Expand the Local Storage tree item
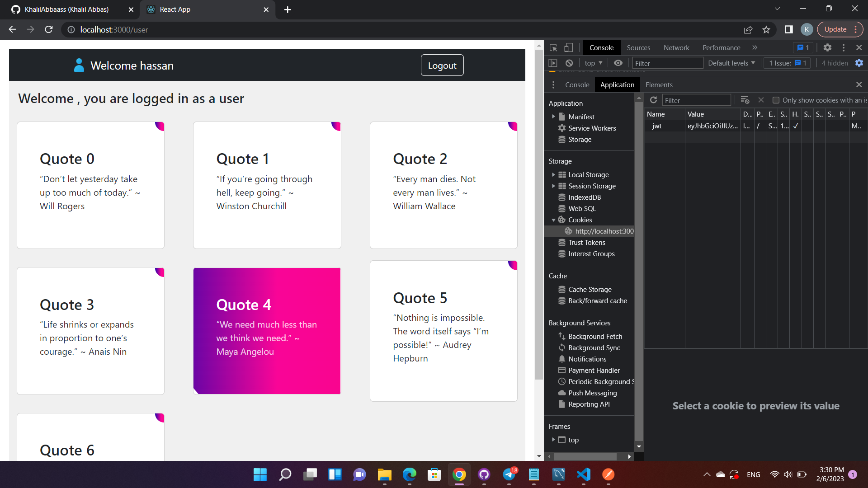 click(x=553, y=175)
